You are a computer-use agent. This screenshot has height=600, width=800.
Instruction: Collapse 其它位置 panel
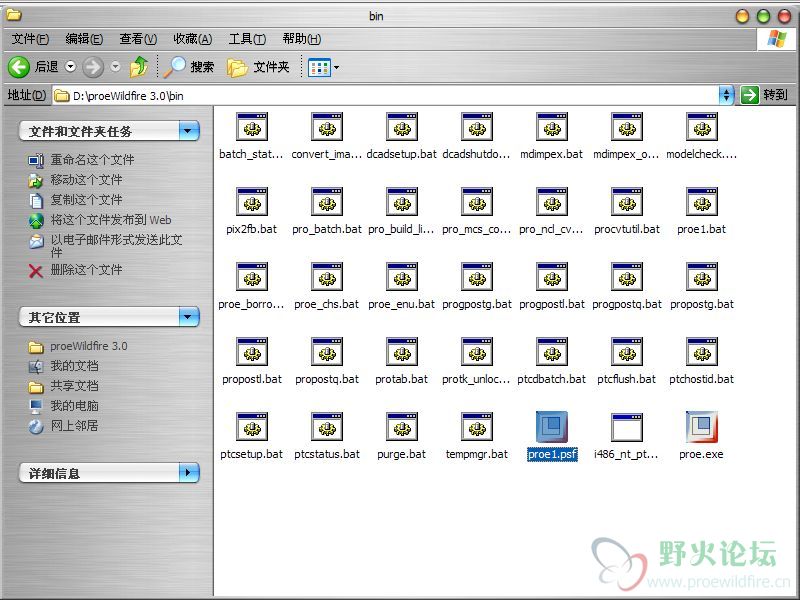point(189,317)
